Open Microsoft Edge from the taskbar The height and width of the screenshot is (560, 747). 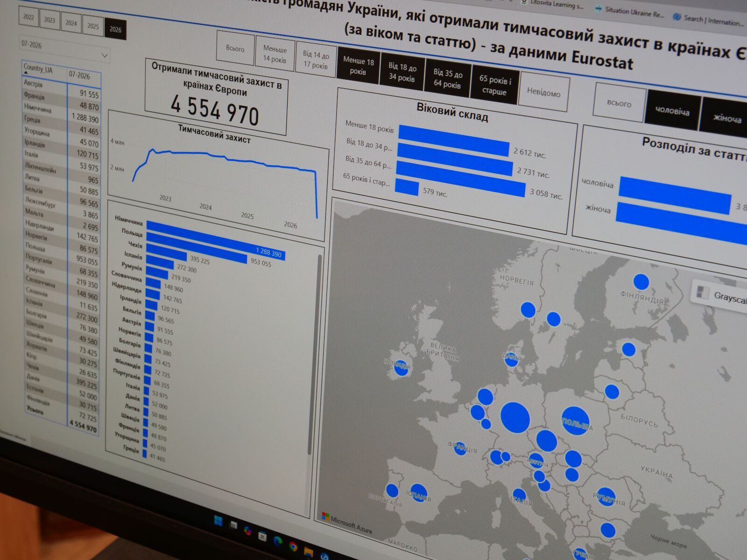(278, 541)
